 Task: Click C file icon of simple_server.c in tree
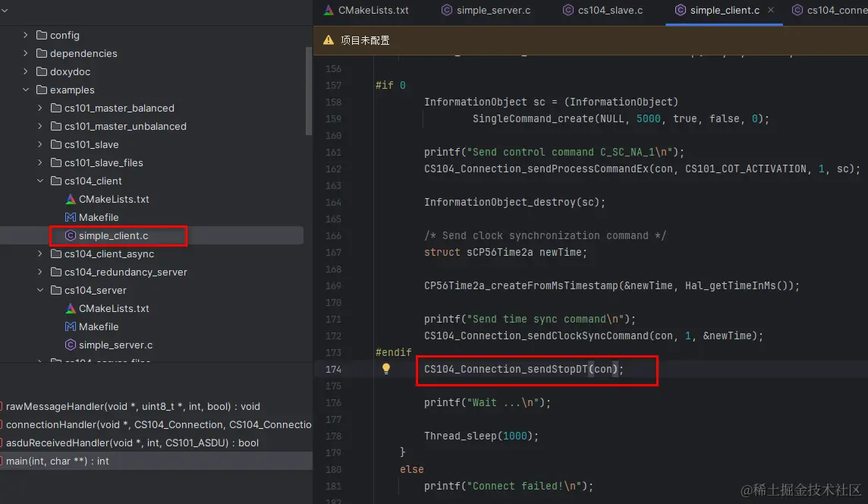[x=71, y=345]
